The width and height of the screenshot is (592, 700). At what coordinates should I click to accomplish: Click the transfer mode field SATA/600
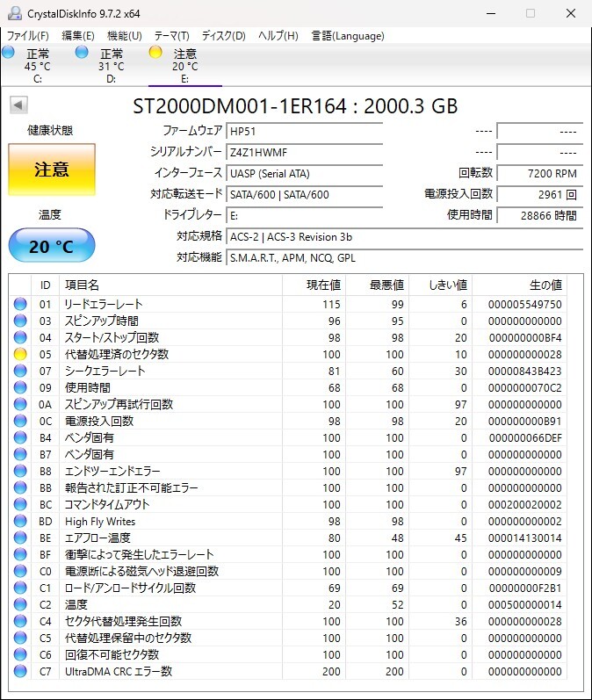[x=305, y=194]
